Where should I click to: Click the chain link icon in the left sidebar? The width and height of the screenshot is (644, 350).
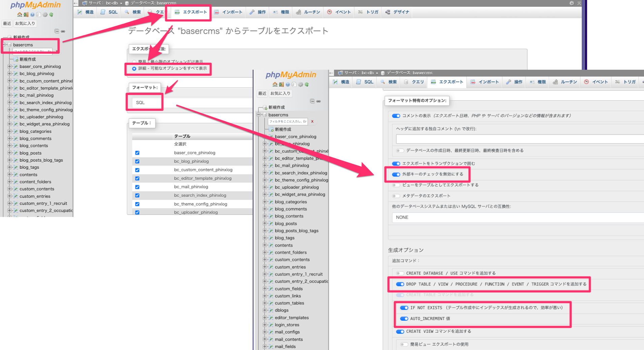[x=63, y=31]
